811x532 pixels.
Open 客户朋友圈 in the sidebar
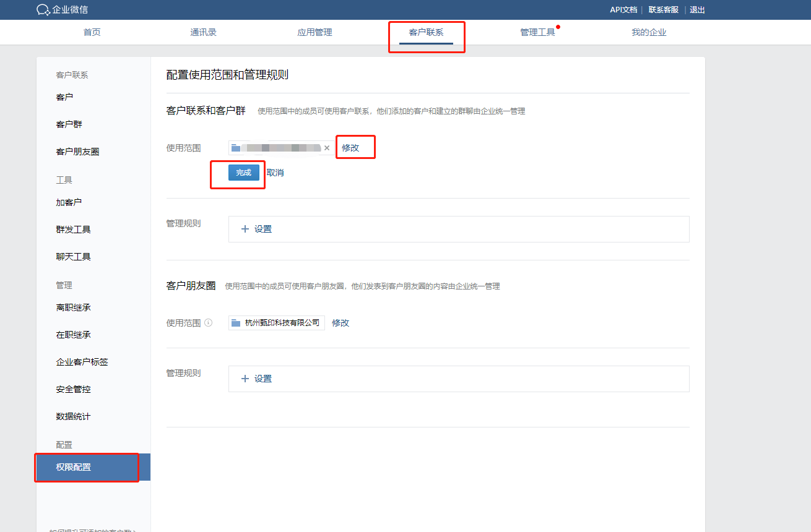[x=77, y=152]
